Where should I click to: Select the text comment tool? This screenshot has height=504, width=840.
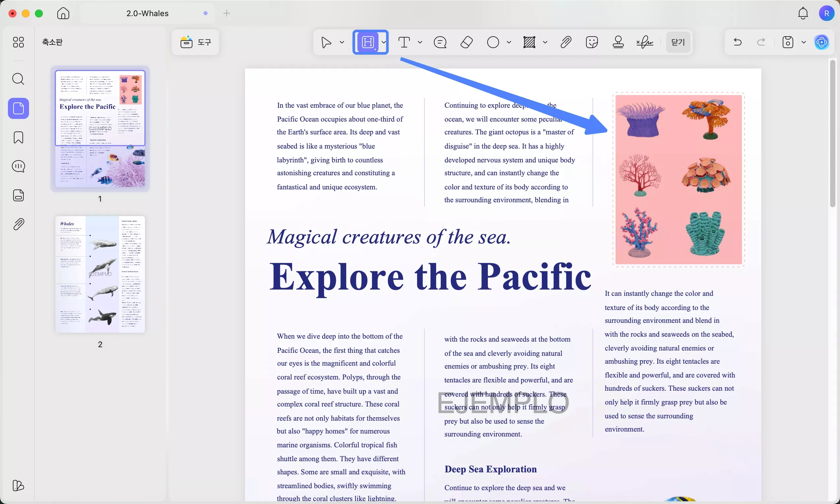404,42
